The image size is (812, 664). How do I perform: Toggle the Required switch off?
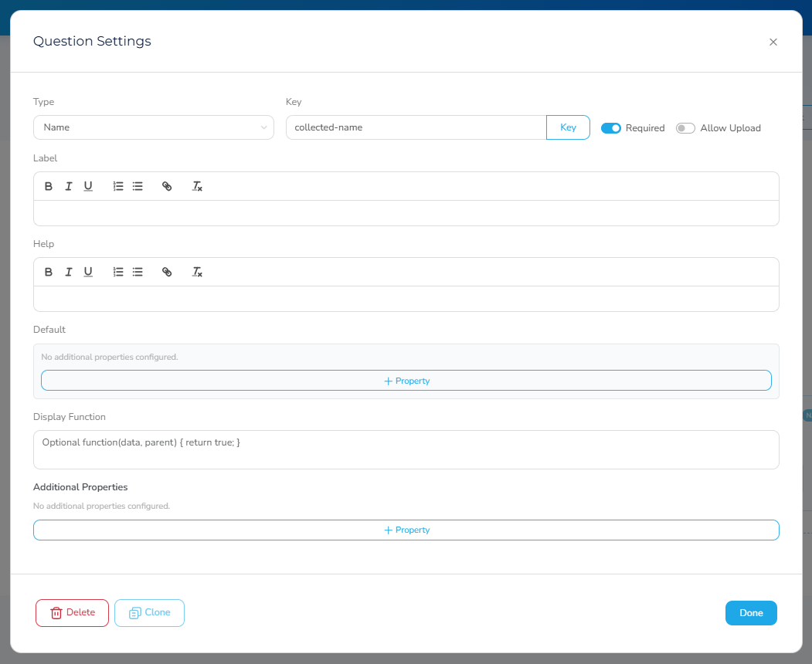pos(611,128)
